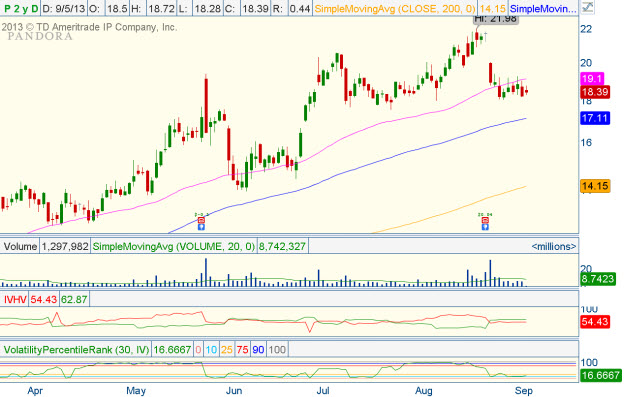Click the '0' level label in percentile header

(x=199, y=350)
